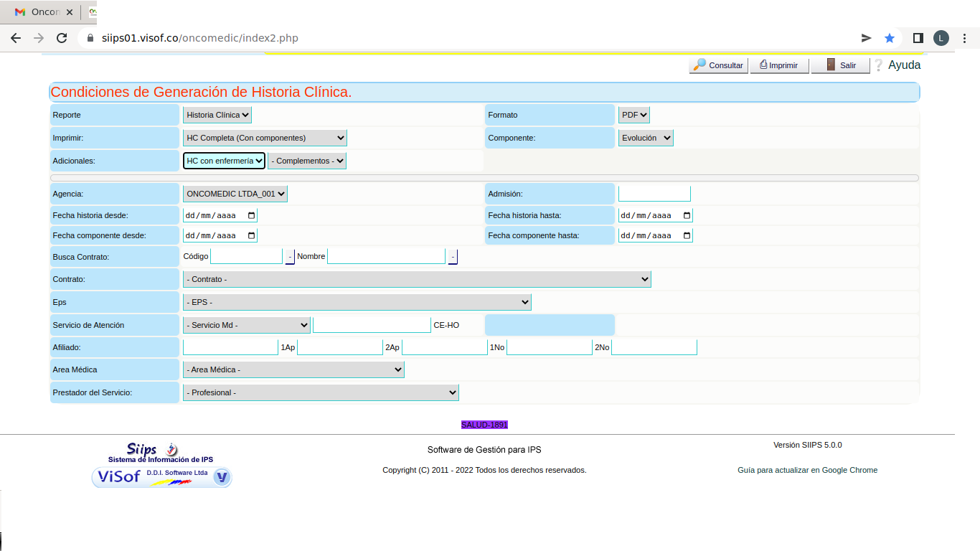This screenshot has height=551, width=980.
Task: Open the Imprimir HC Completa dropdown
Action: tap(265, 138)
